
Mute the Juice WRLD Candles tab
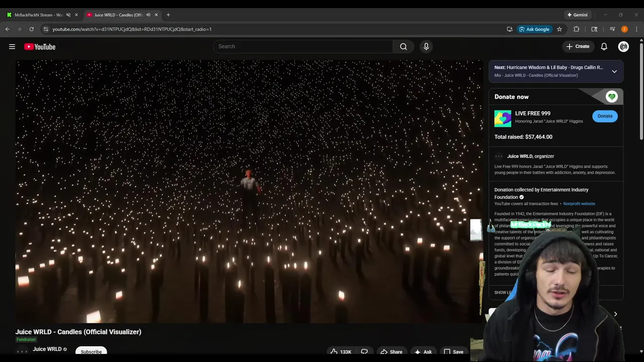pos(148,15)
